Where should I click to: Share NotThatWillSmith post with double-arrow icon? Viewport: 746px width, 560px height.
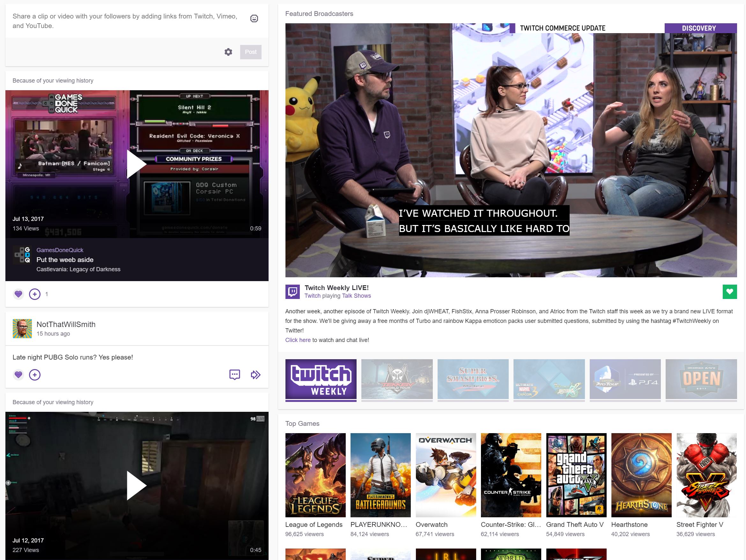click(x=256, y=375)
